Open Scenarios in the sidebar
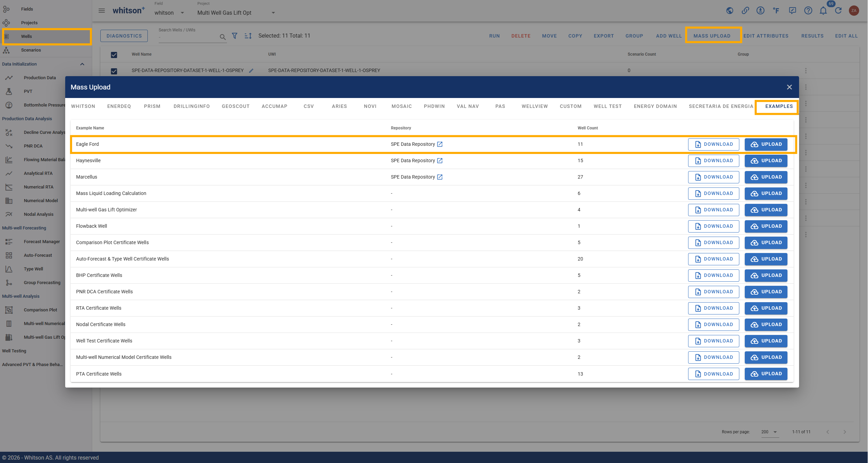The image size is (868, 463). (x=31, y=50)
